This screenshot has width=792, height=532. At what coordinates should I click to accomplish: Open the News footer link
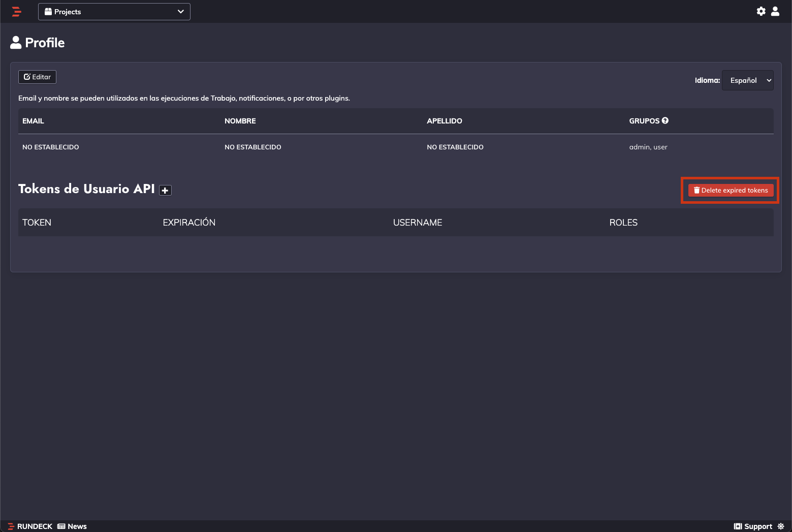(72, 526)
